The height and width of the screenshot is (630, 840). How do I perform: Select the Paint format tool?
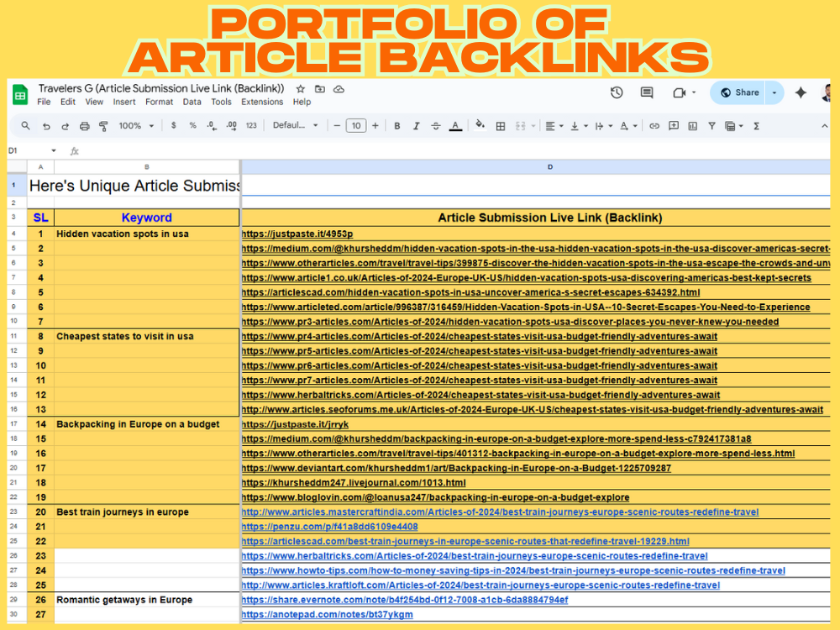[x=103, y=126]
